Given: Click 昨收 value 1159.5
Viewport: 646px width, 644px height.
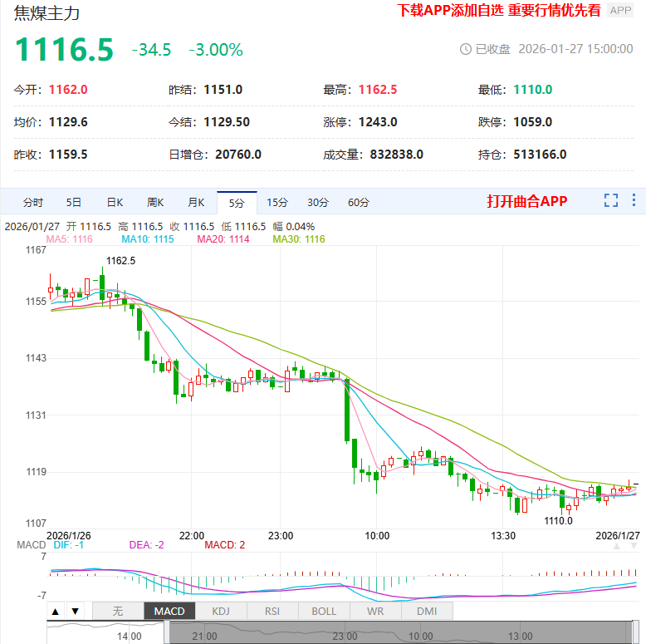Looking at the screenshot, I should point(68,155).
